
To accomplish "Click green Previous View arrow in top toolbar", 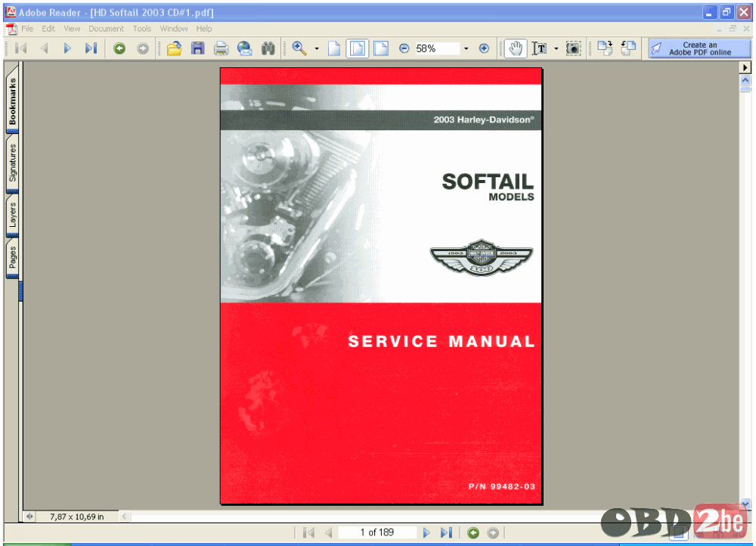I will tap(119, 48).
